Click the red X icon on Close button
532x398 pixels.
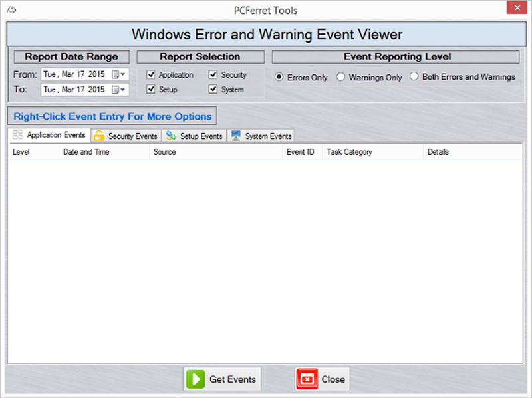(307, 379)
